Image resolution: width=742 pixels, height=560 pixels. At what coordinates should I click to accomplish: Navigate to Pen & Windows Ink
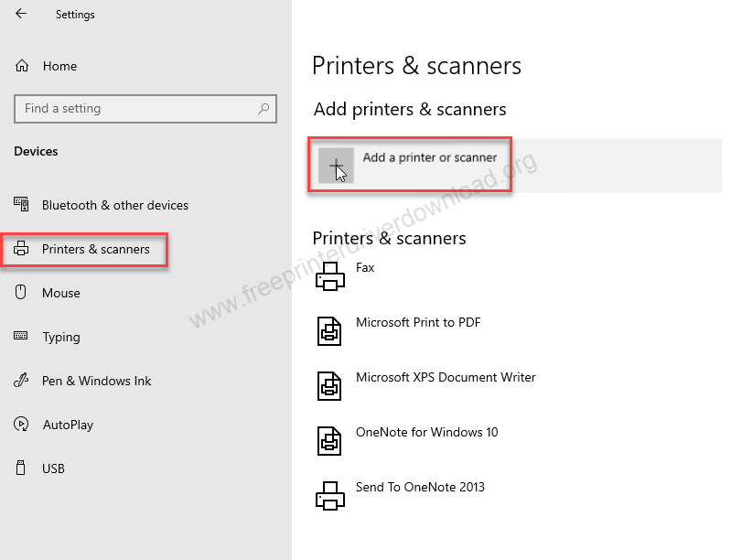[x=97, y=381]
